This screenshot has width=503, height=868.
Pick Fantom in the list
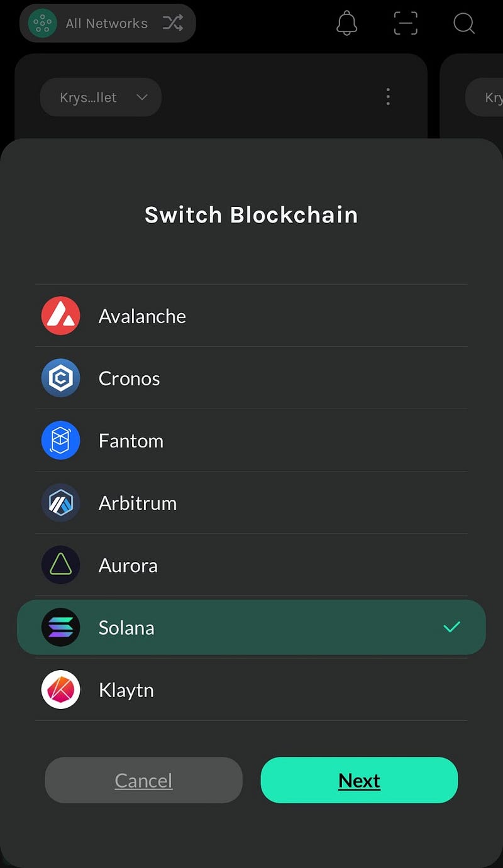point(251,440)
